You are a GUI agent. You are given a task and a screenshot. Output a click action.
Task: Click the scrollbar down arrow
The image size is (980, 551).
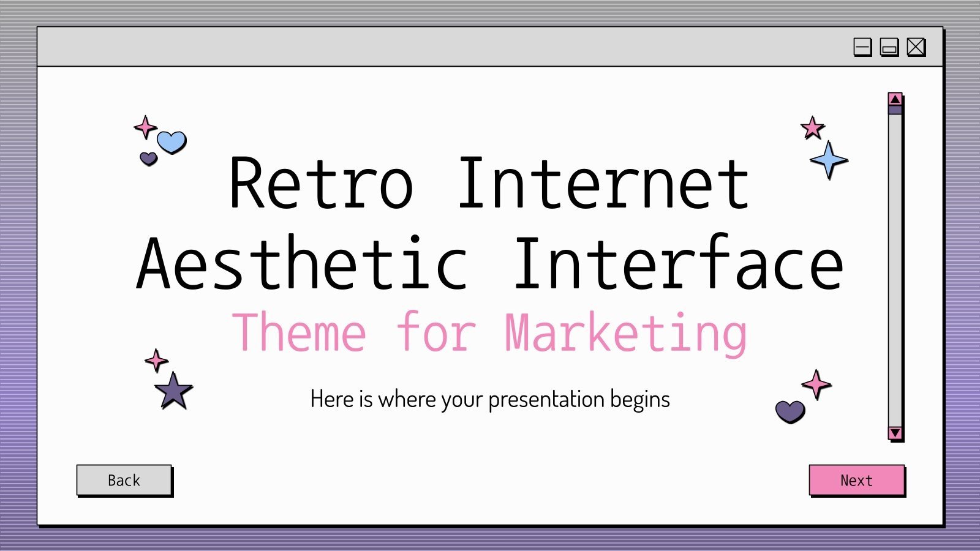click(894, 433)
